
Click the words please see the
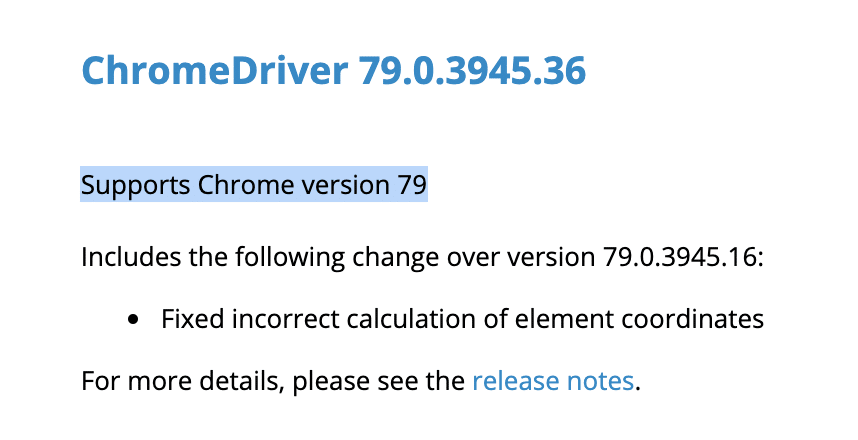[379, 381]
